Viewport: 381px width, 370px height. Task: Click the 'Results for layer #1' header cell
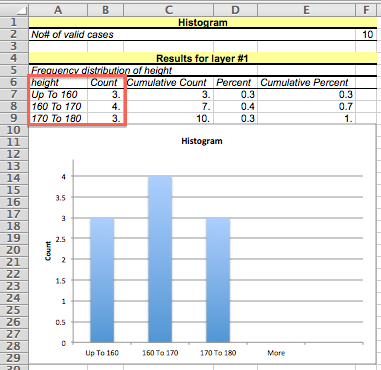coord(203,58)
